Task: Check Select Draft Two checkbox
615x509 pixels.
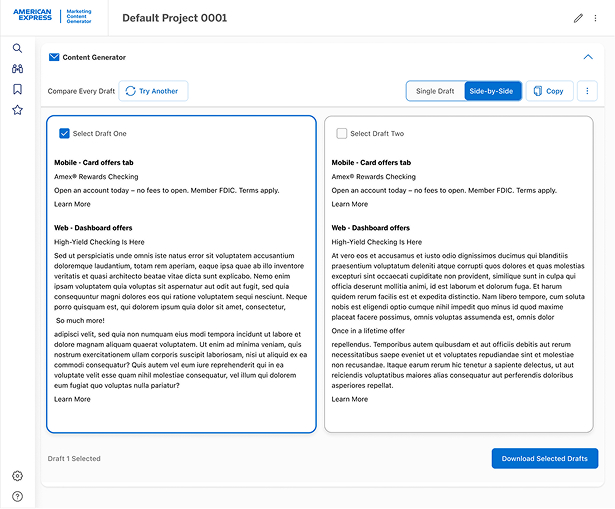Action: [x=342, y=133]
